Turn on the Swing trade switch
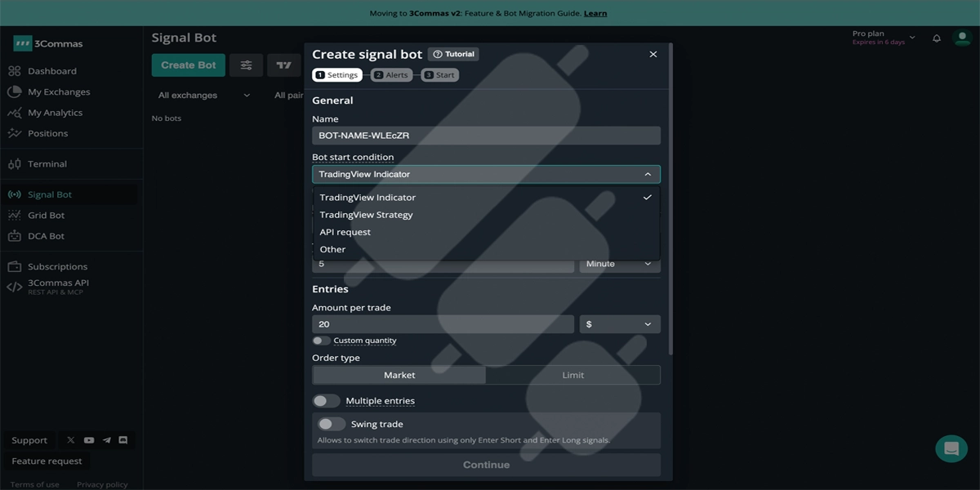 [x=332, y=424]
